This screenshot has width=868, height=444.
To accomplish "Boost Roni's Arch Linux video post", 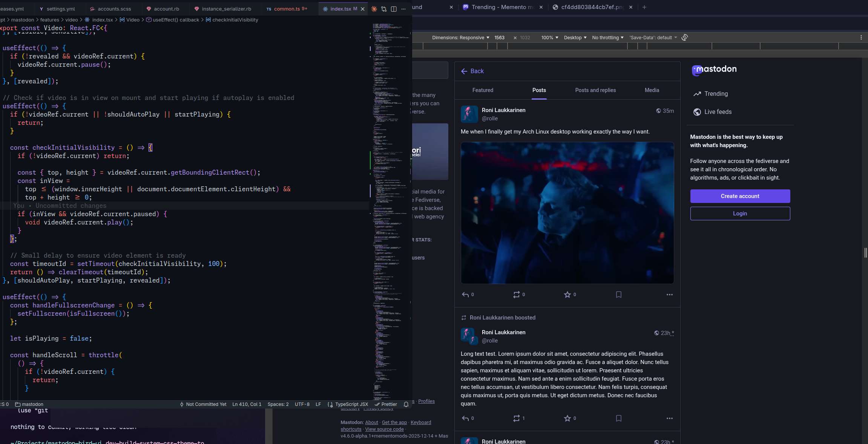I will (x=517, y=295).
